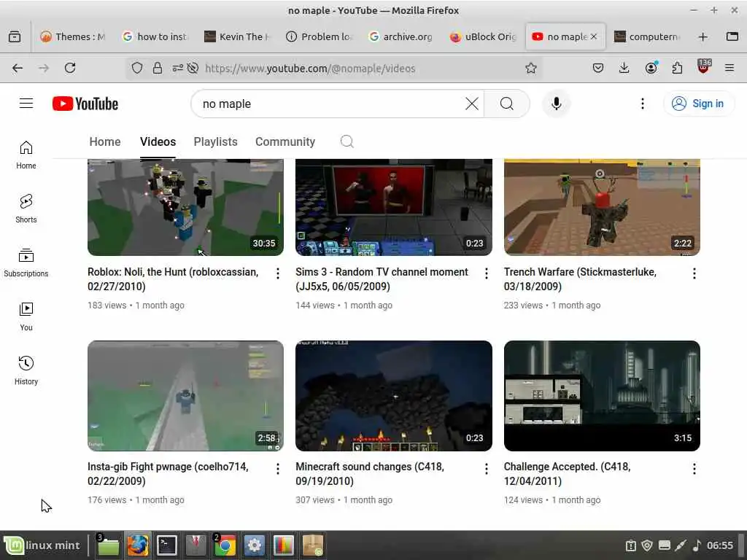
Task: Open Home in left sidebar
Action: click(26, 155)
